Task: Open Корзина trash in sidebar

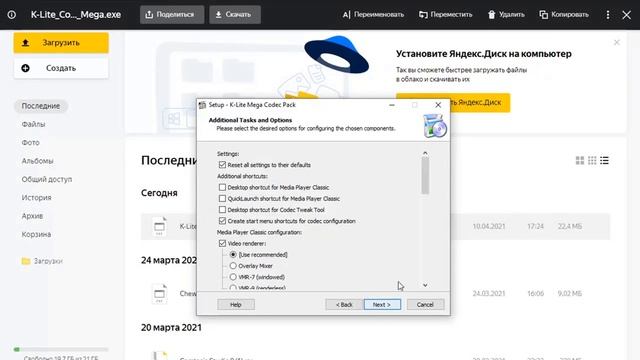Action: click(x=36, y=234)
